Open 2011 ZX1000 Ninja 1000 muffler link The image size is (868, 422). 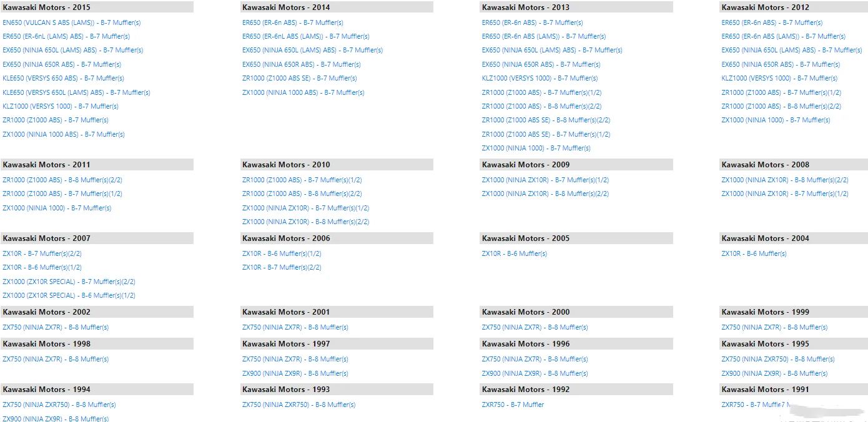pos(57,208)
